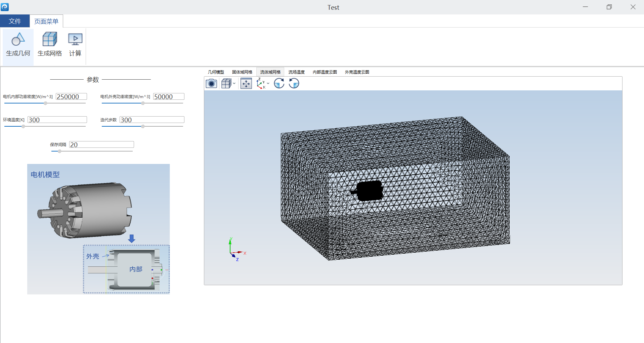644x343 pixels.
Task: Click the 电机模型 motor illustration image
Action: [98, 229]
